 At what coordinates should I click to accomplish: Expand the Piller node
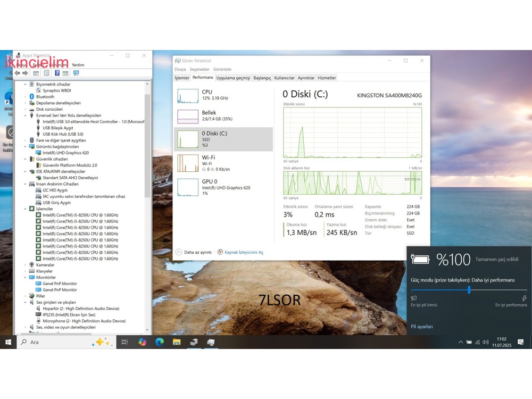tap(25, 296)
